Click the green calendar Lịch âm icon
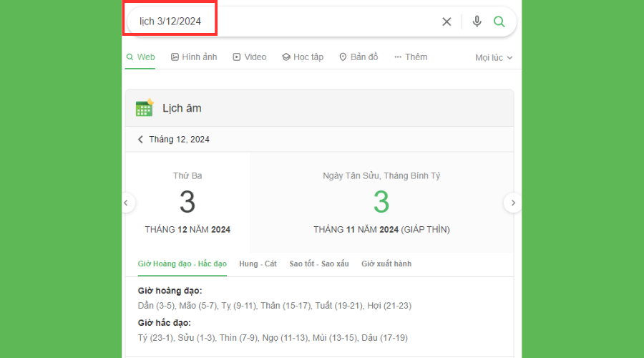Viewport: 644px width, 358px height. (x=145, y=108)
